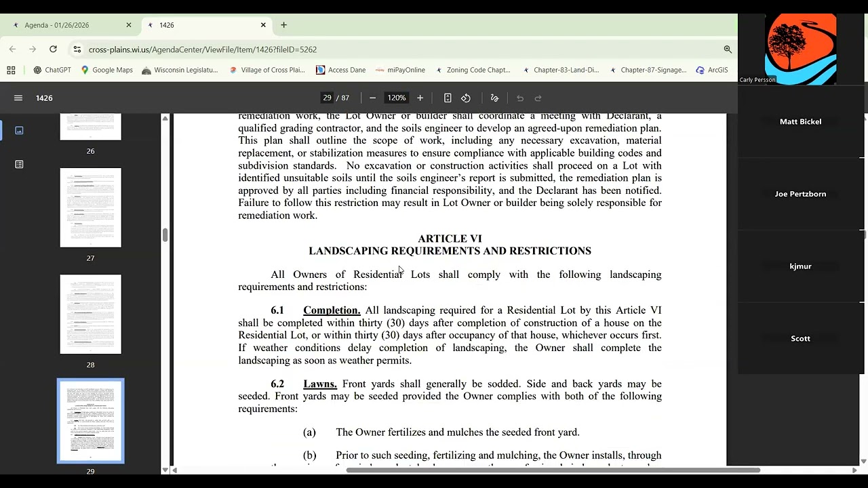
Task: Open the zoom magnifier in address bar
Action: [x=728, y=49]
